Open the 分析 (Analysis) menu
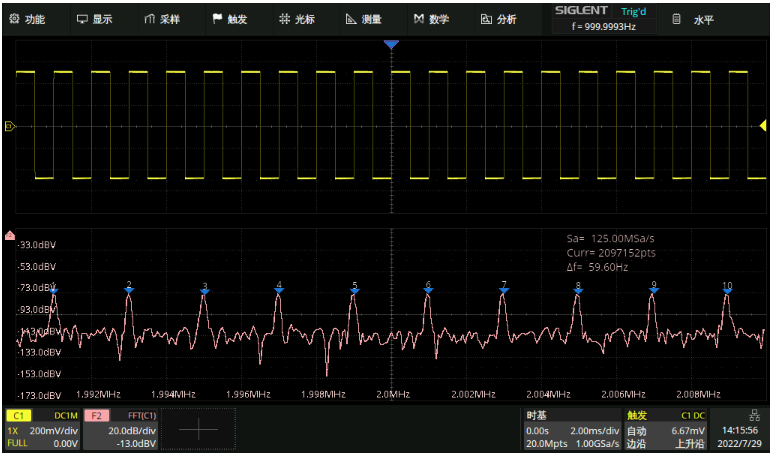This screenshot has height=455, width=770. pos(498,19)
